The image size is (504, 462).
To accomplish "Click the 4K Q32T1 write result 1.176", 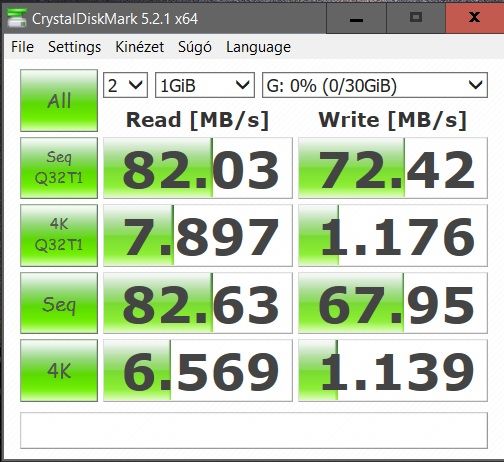I will [x=393, y=235].
